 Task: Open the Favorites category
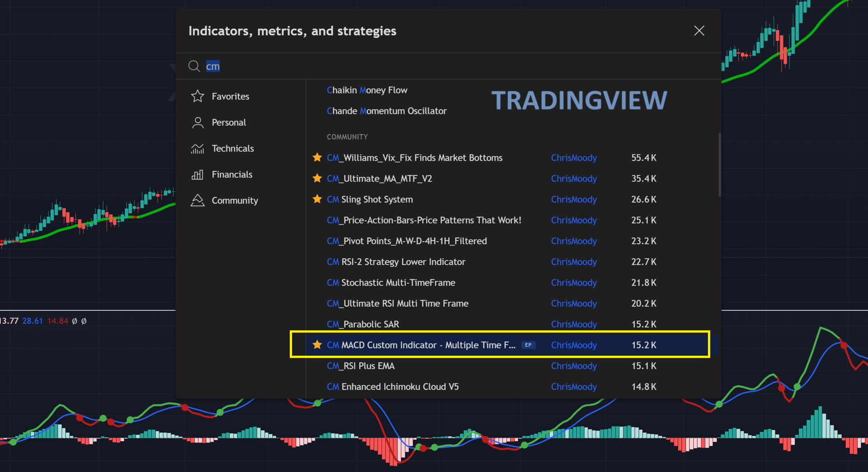point(230,96)
